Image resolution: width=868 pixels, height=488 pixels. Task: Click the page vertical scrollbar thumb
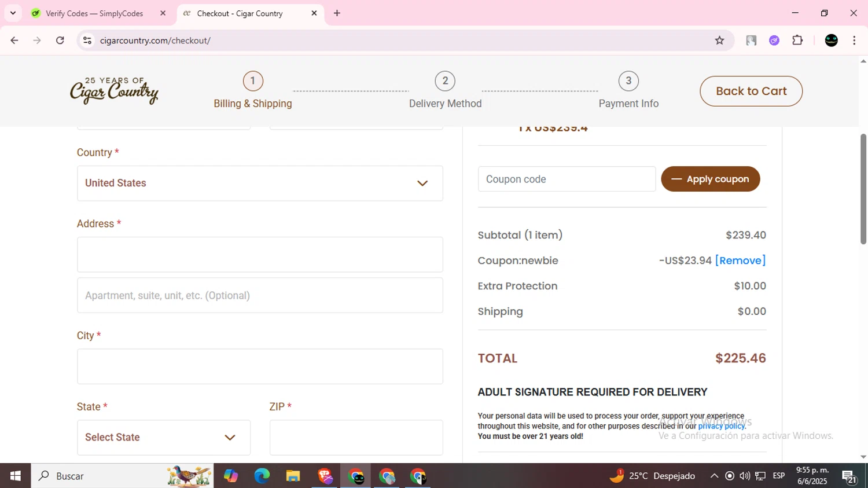pyautogui.click(x=863, y=189)
